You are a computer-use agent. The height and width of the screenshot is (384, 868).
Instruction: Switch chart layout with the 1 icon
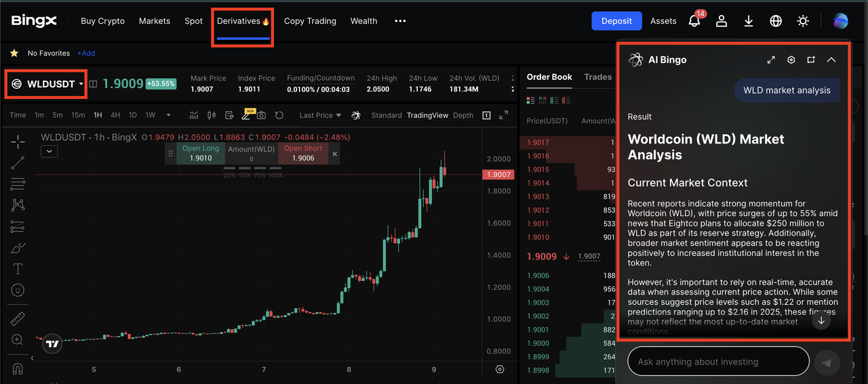[x=486, y=115]
